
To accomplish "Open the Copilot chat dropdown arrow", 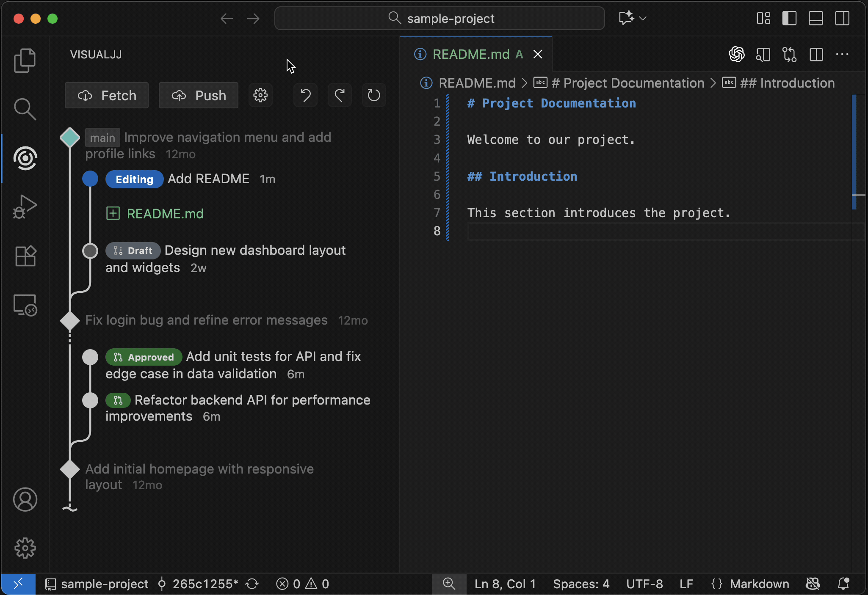I will [643, 18].
